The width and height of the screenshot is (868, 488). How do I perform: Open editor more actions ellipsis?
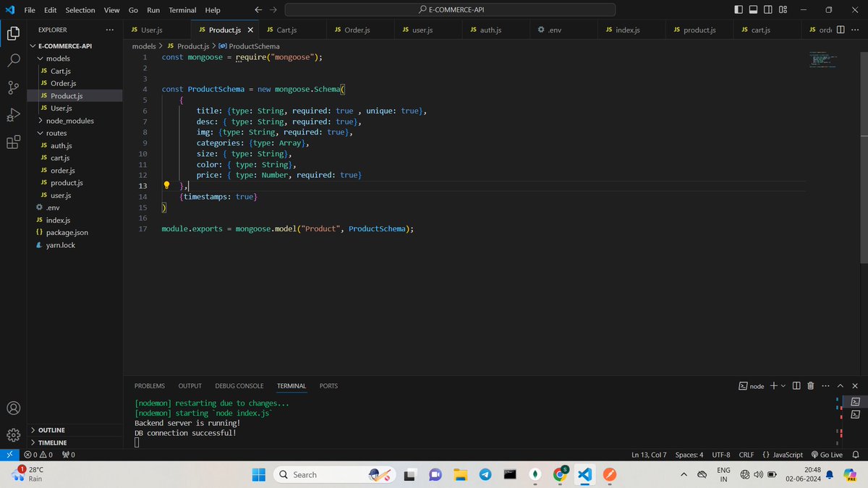coord(855,30)
